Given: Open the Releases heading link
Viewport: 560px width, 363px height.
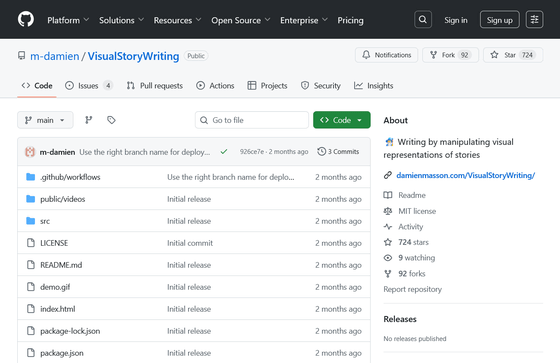Looking at the screenshot, I should (400, 319).
